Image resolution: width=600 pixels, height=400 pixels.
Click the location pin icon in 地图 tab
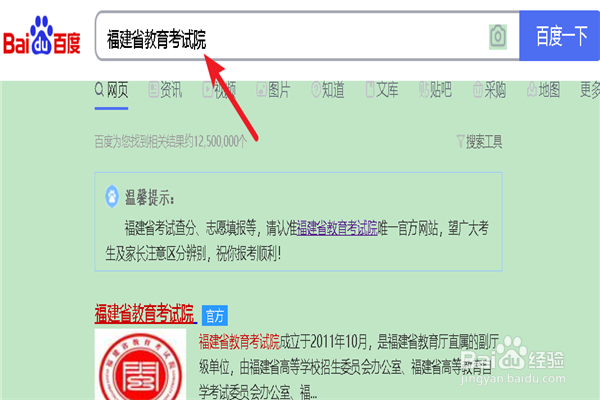coord(532,90)
